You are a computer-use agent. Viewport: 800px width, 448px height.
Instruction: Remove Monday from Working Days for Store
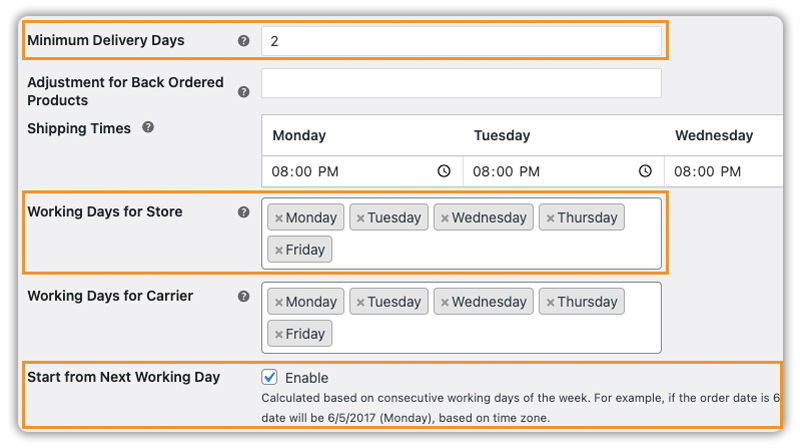(279, 218)
